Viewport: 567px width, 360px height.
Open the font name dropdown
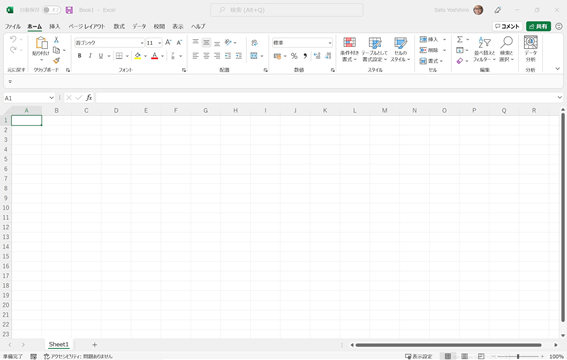tap(142, 43)
